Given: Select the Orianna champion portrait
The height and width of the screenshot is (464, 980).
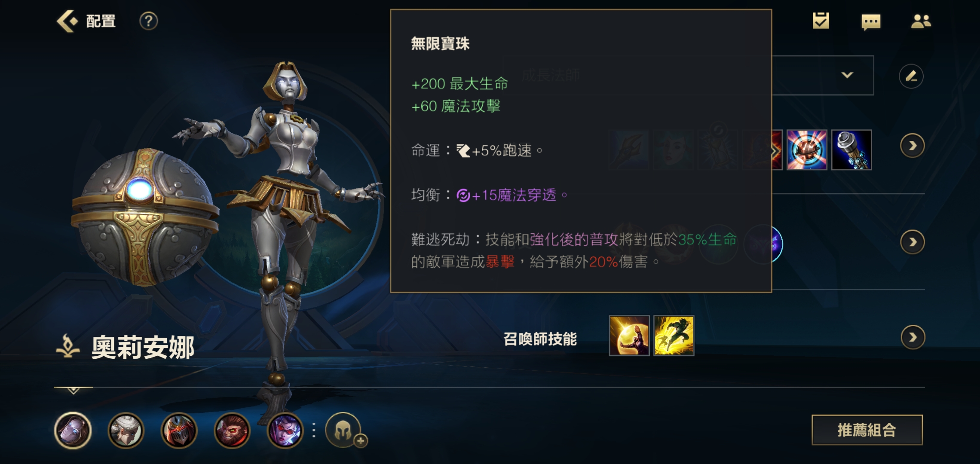Looking at the screenshot, I should point(73,430).
